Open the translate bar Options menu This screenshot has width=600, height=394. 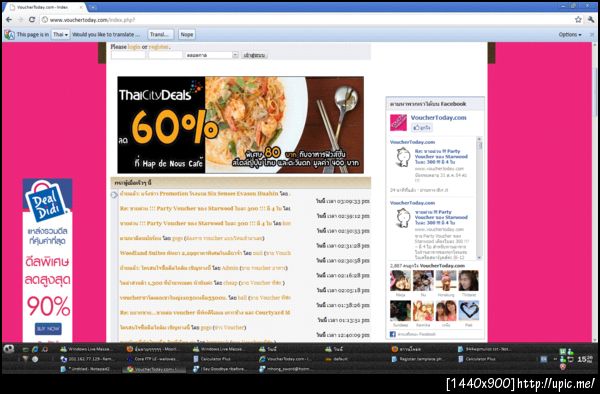(570, 34)
